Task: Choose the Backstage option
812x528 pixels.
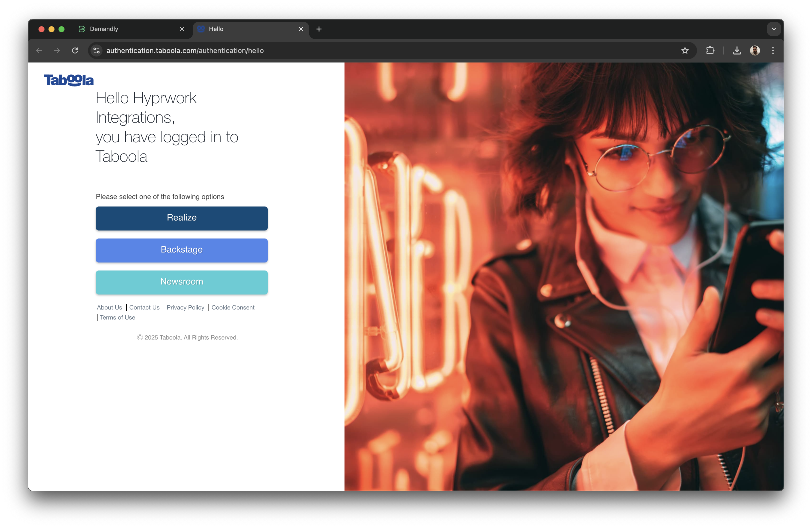Action: click(x=181, y=250)
